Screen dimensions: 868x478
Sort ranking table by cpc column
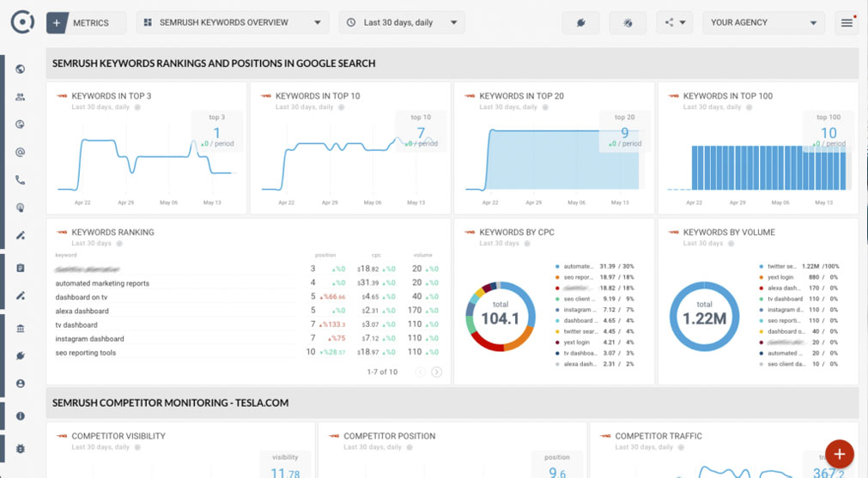tap(376, 255)
